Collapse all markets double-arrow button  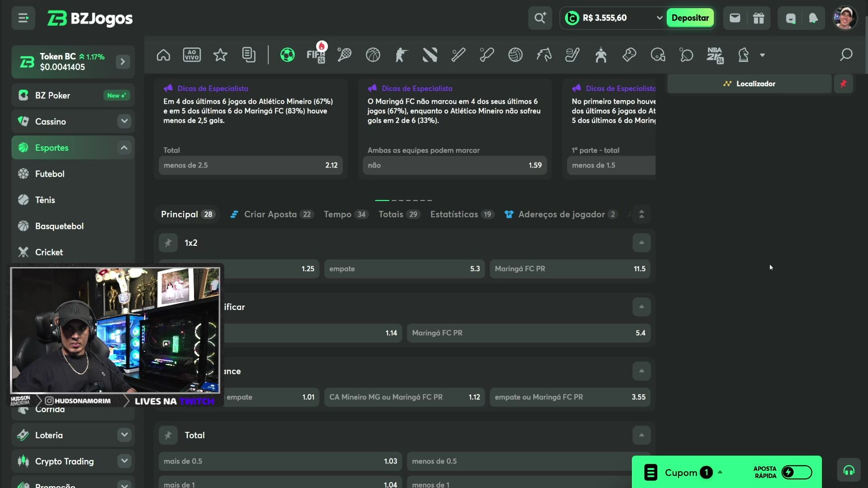click(641, 214)
